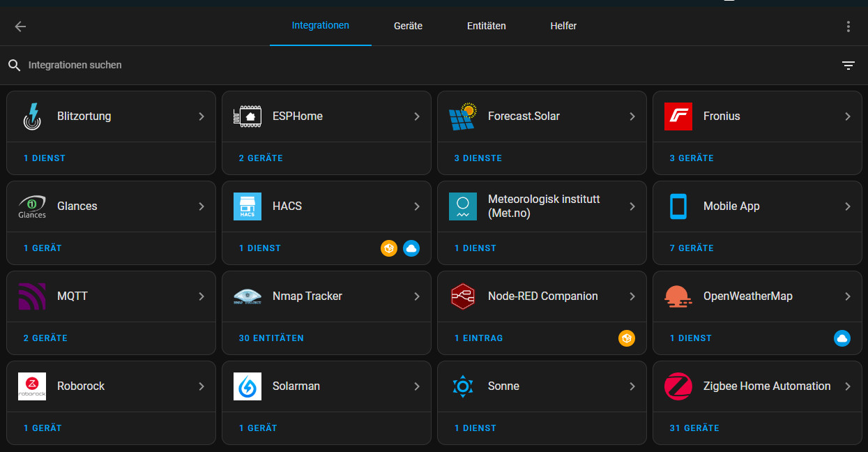This screenshot has height=452, width=868.
Task: Switch to the Geräte tab
Action: point(408,26)
